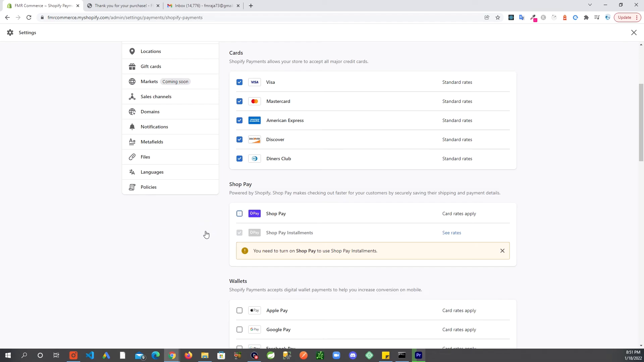
Task: Enable the Google Pay checkbox
Action: pyautogui.click(x=239, y=329)
